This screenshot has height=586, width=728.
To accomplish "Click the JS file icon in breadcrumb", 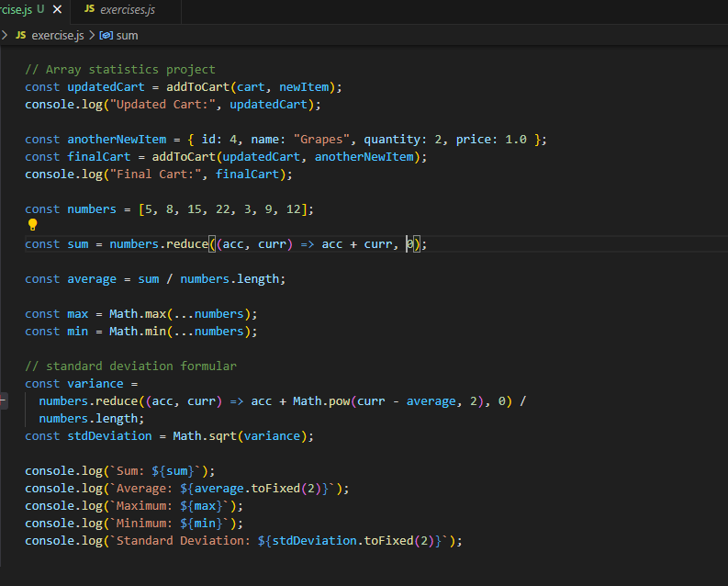I will point(21,35).
